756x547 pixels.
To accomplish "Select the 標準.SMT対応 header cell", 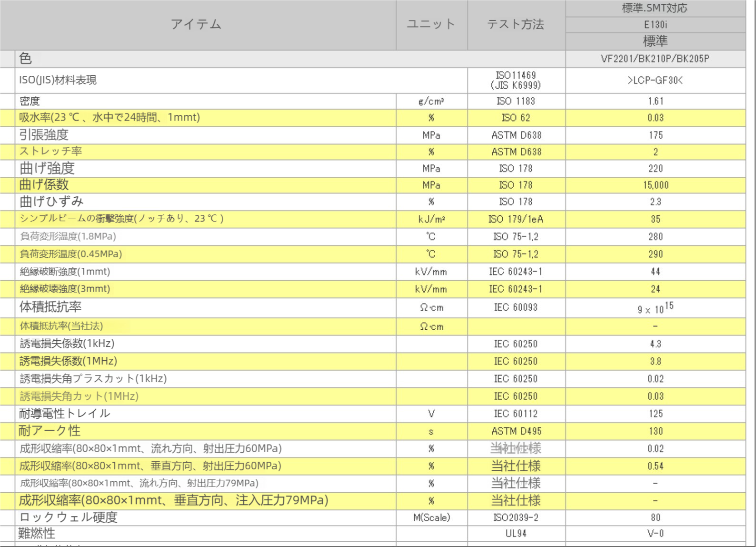I will pos(655,8).
